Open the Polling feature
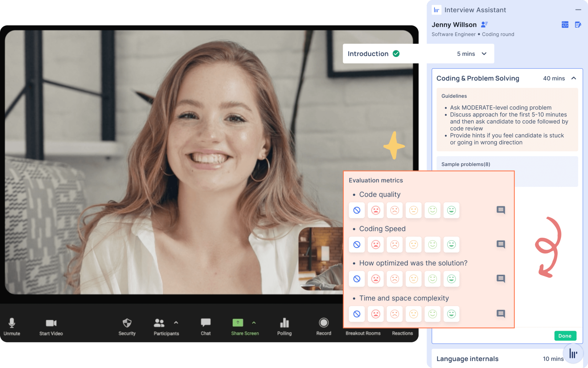 (284, 326)
